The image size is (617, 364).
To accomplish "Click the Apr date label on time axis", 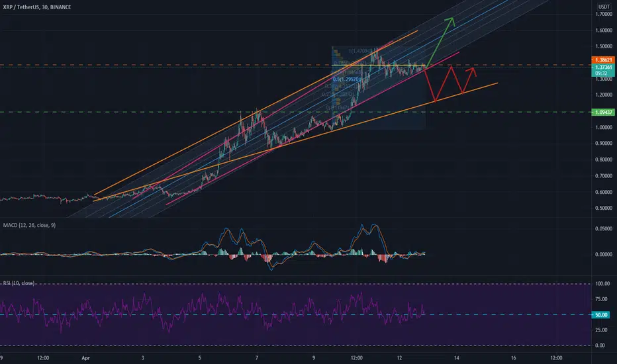I will (85, 358).
